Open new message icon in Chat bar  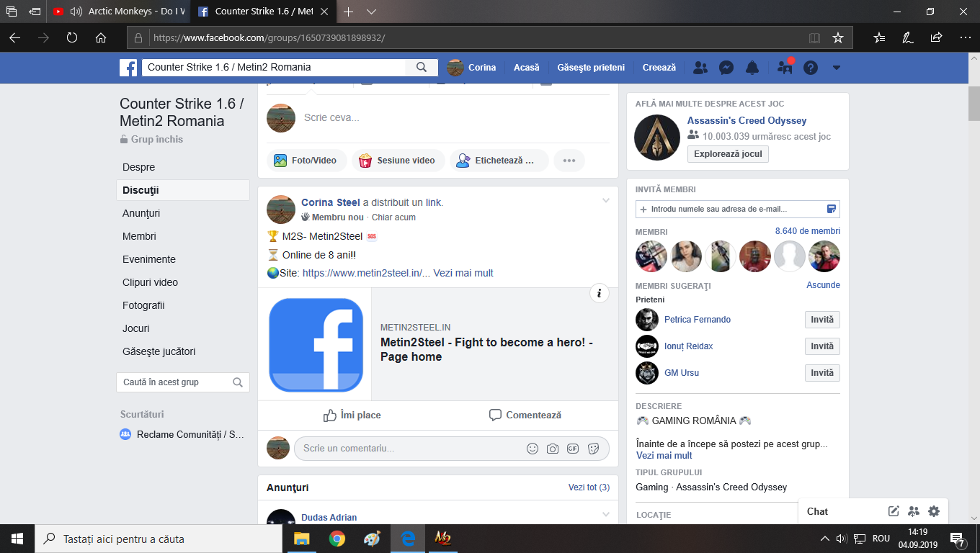[894, 511]
